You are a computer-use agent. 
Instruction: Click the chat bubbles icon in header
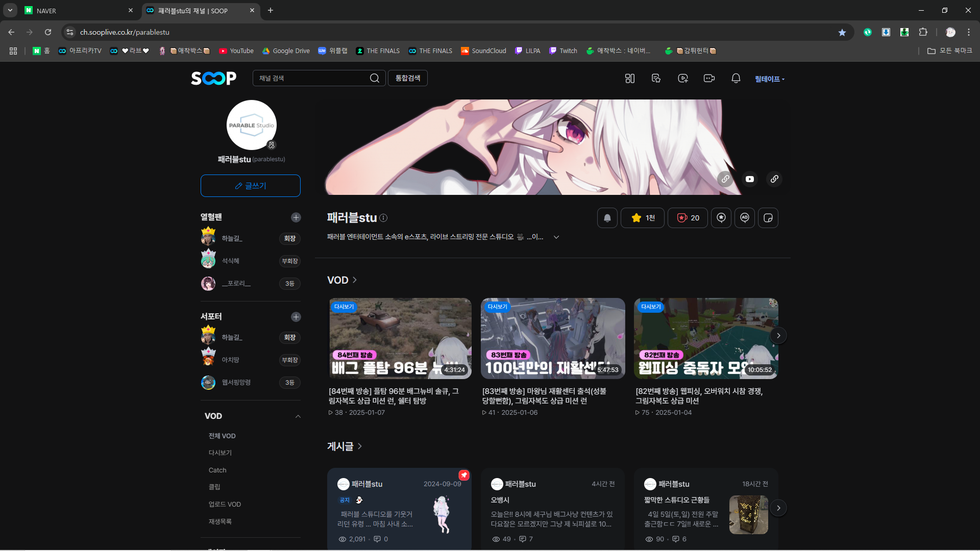point(656,79)
